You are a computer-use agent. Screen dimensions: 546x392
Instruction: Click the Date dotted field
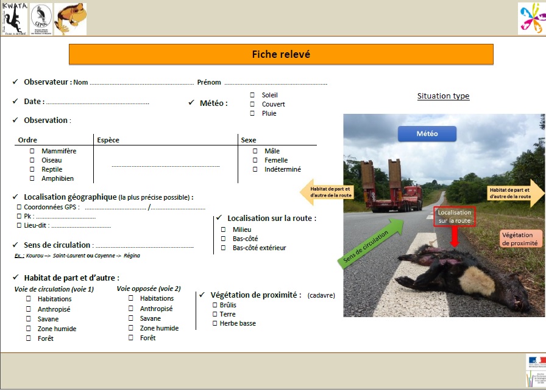pyautogui.click(x=98, y=103)
